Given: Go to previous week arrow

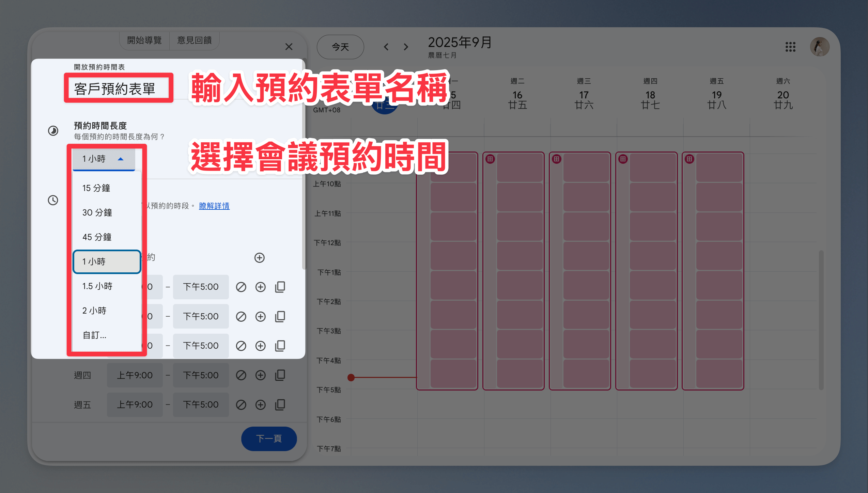Looking at the screenshot, I should 386,47.
